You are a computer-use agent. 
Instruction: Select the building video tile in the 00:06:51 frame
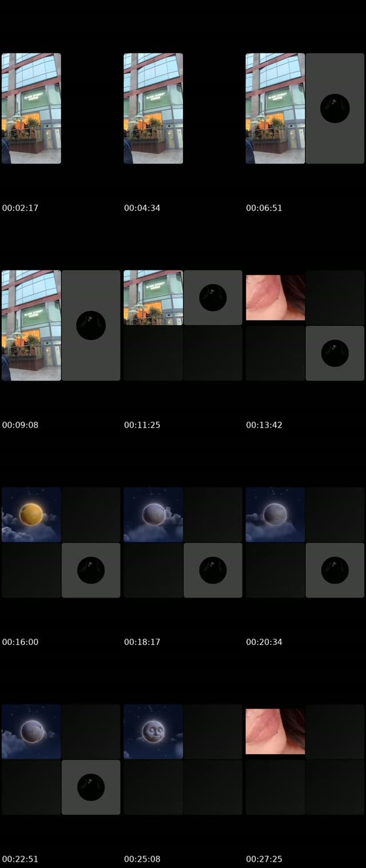(x=275, y=109)
